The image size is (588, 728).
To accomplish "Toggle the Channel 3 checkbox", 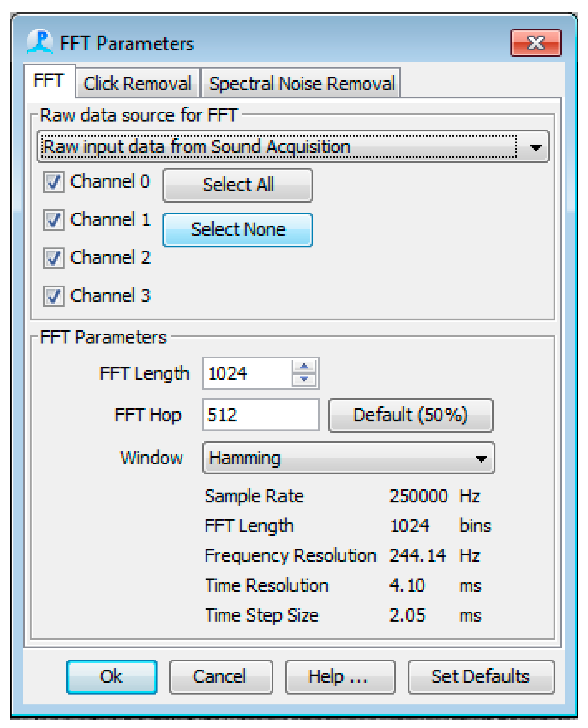I will click(54, 296).
